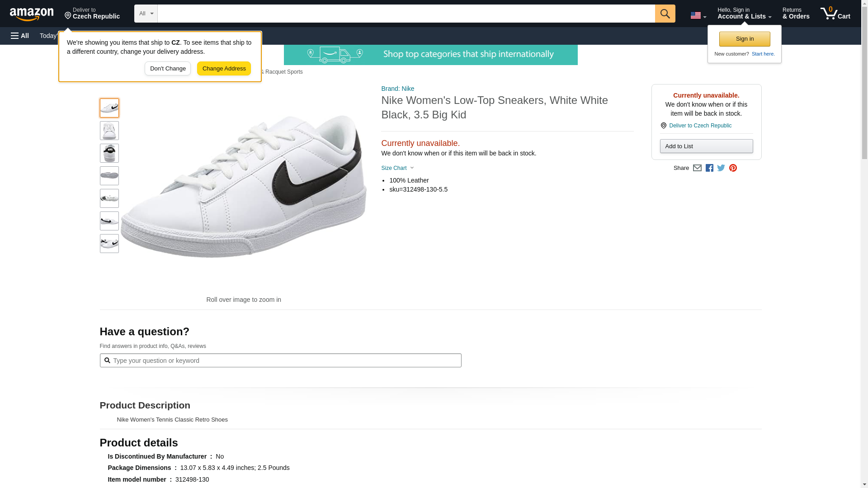
Task: Click the Amazon logo
Action: (32, 14)
